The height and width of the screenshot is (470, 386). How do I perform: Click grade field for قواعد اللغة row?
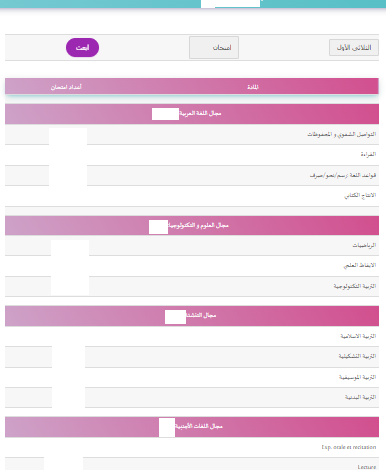[68, 175]
